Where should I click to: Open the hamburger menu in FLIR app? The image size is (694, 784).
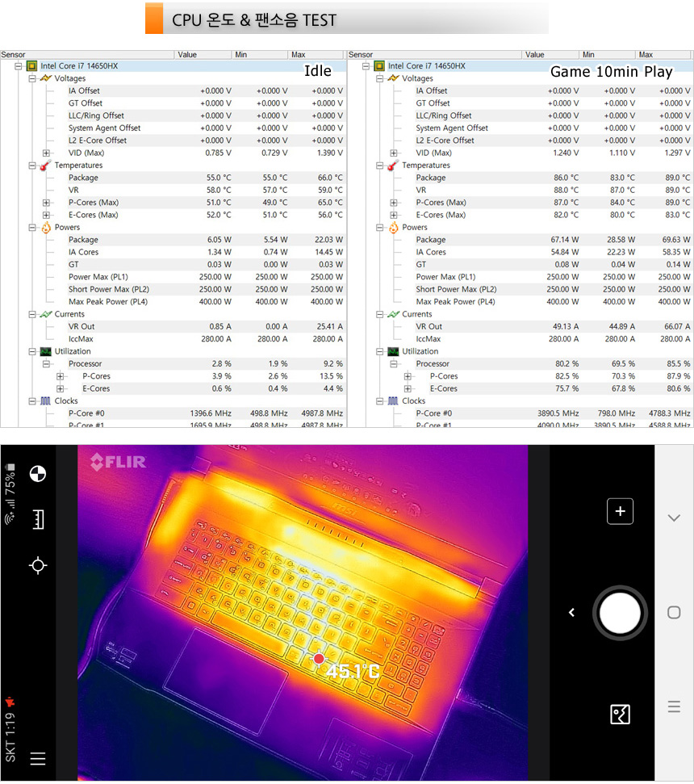tap(37, 758)
